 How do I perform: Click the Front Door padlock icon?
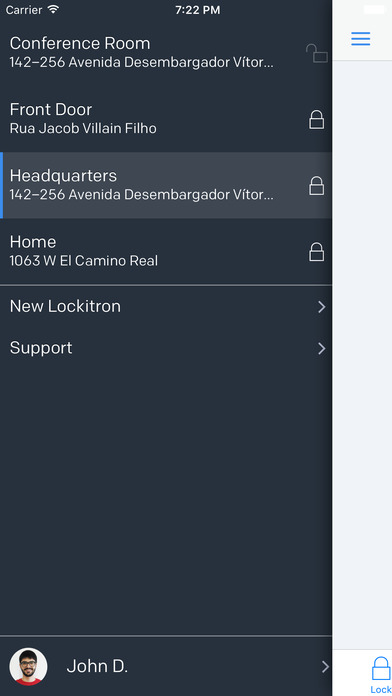coord(317,120)
